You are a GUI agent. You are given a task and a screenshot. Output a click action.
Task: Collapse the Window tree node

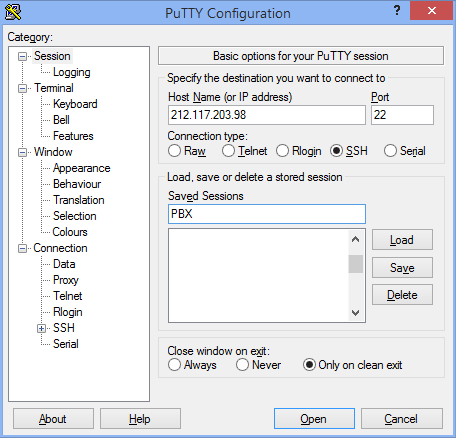22,152
